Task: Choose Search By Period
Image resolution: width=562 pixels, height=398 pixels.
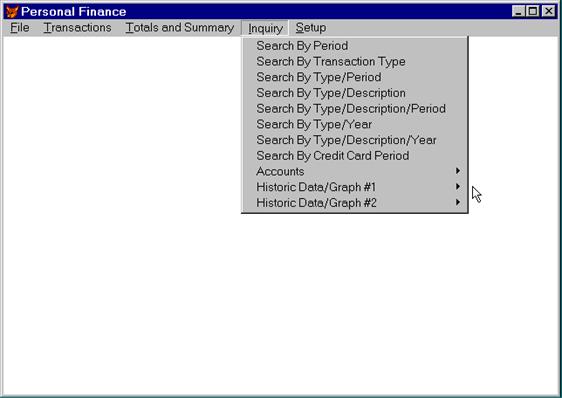Action: (x=355, y=46)
